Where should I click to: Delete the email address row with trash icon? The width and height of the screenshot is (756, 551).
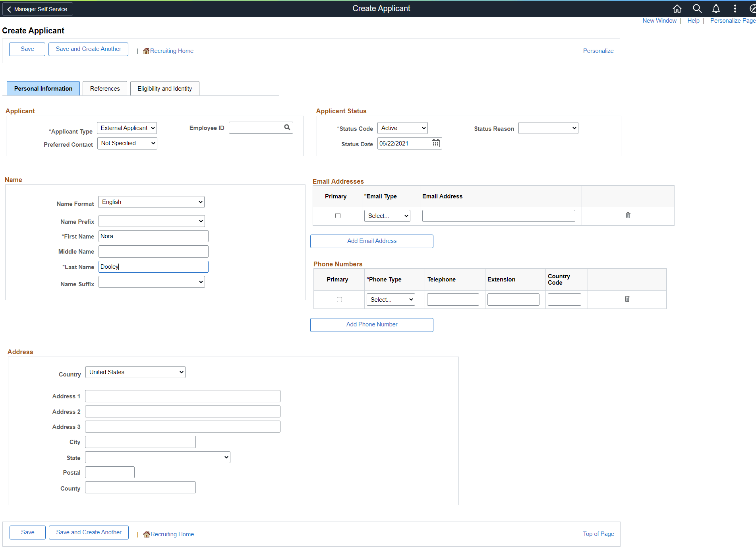click(x=628, y=215)
